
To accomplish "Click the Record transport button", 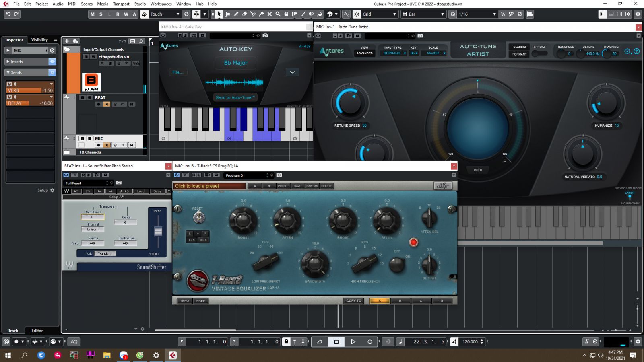I will (x=369, y=342).
